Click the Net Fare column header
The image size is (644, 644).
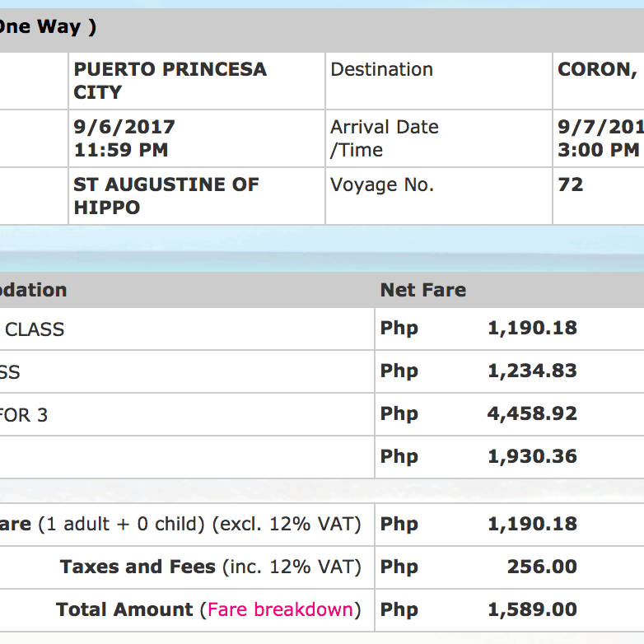pos(422,290)
